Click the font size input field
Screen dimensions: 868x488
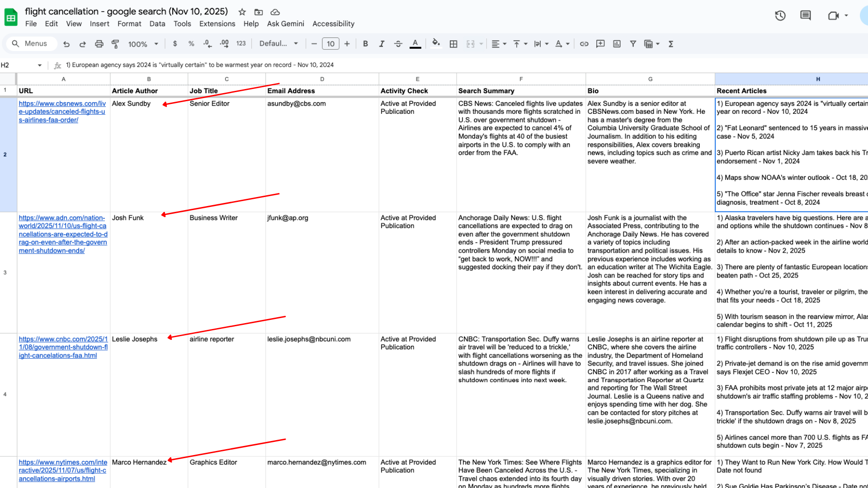pos(330,44)
